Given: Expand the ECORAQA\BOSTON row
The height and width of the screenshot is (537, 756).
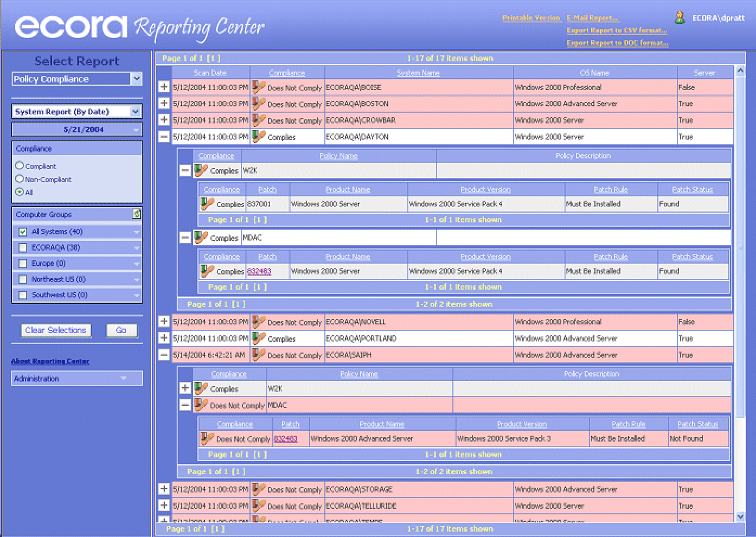Looking at the screenshot, I should (x=164, y=103).
